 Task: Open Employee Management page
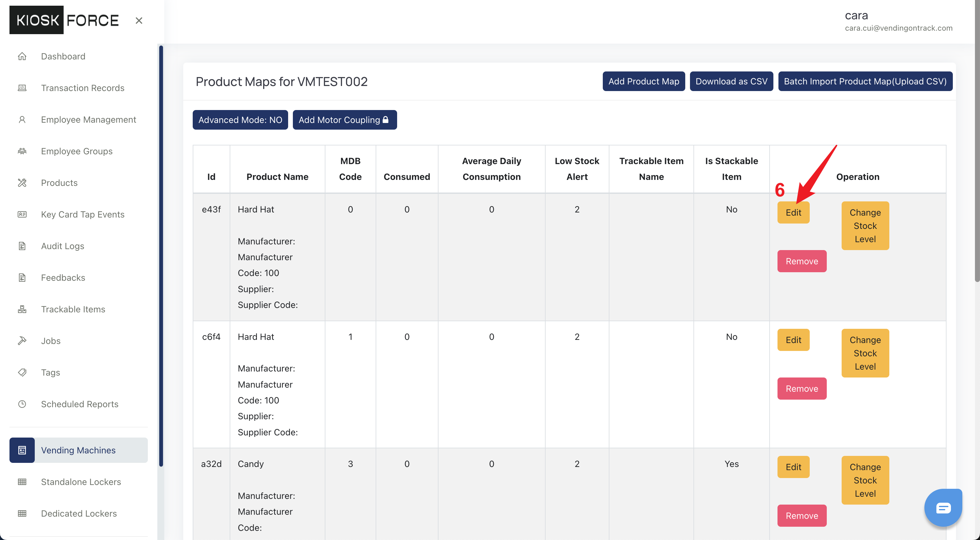pyautogui.click(x=88, y=120)
